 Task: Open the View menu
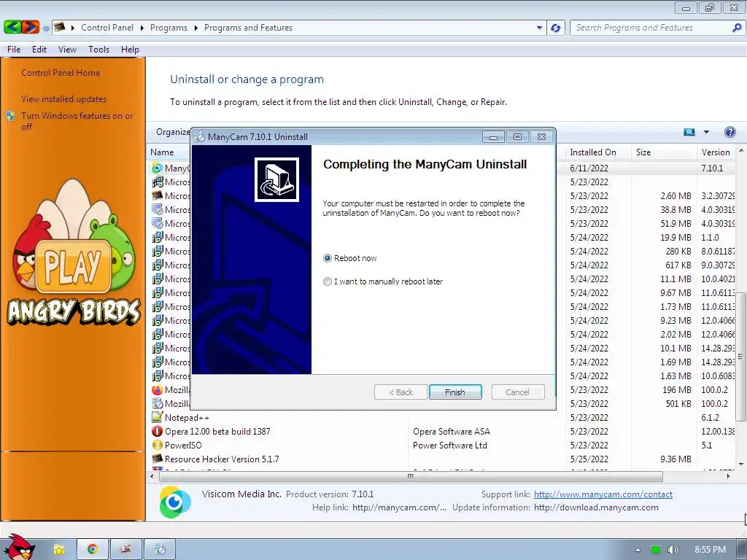(67, 50)
